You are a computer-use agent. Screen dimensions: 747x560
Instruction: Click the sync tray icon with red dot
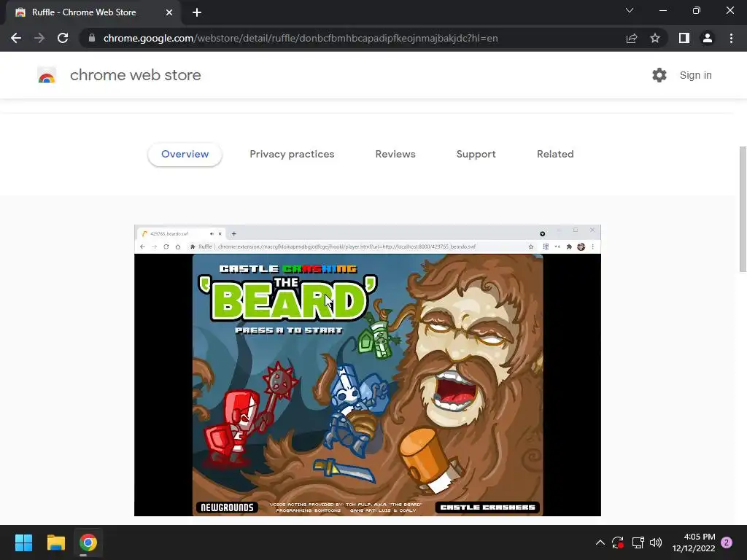(618, 542)
